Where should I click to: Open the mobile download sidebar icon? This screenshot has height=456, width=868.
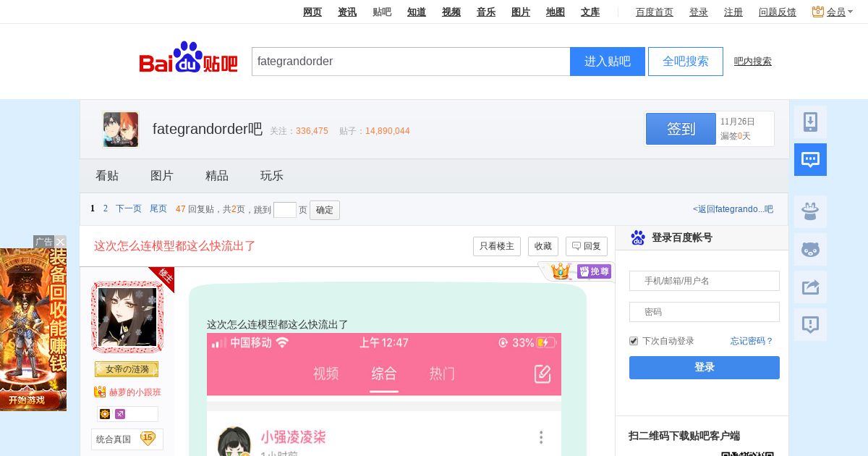[x=810, y=122]
